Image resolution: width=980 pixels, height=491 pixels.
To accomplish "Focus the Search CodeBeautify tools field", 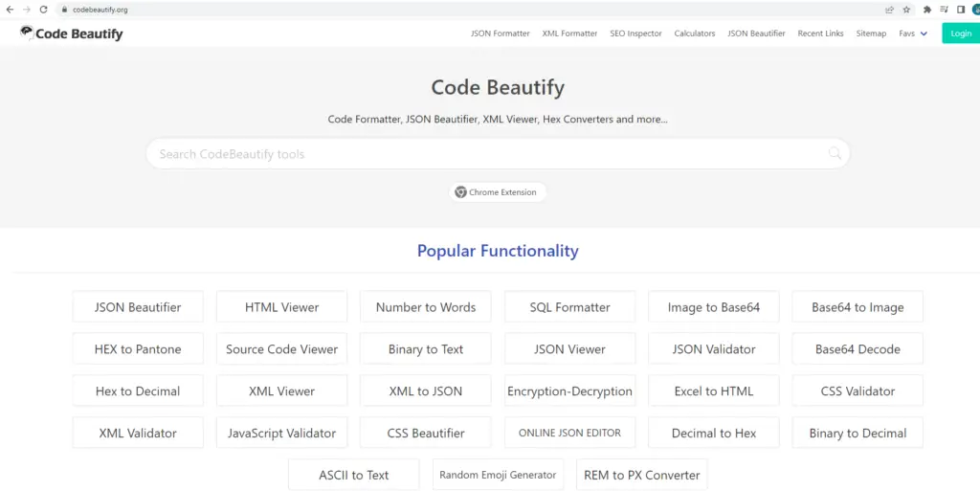I will pyautogui.click(x=498, y=154).
